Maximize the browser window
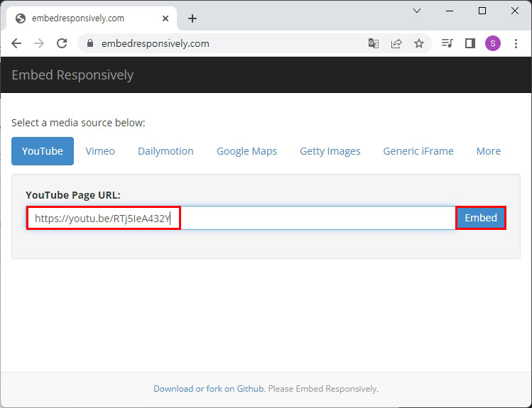This screenshot has height=408, width=532. 482,11
